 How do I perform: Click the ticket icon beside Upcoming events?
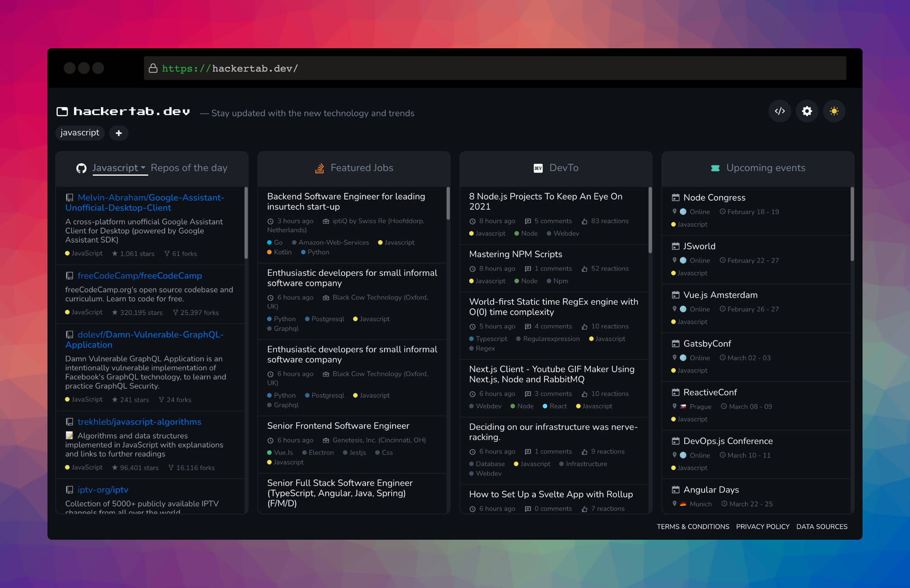715,168
